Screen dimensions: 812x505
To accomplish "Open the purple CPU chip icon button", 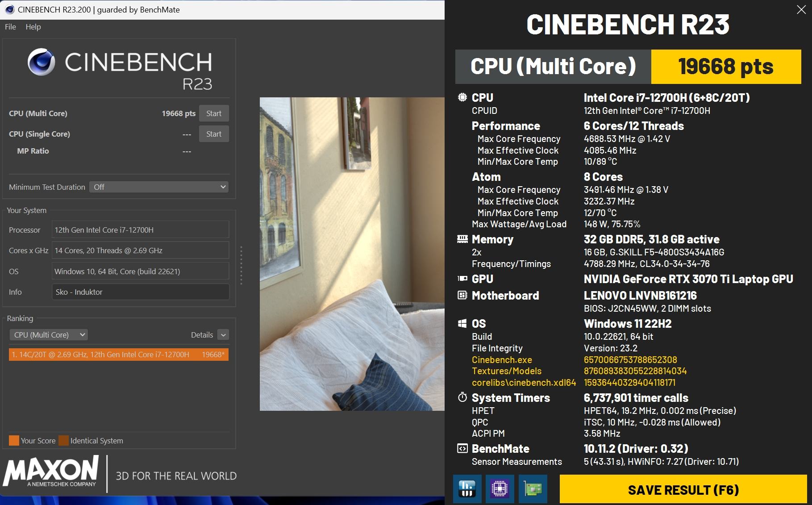I will coord(500,489).
